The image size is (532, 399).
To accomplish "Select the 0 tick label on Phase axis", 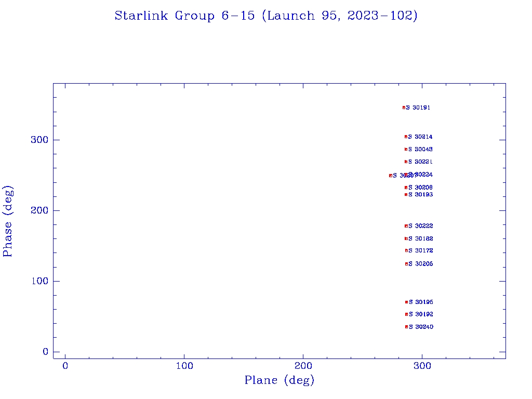I will point(46,352).
